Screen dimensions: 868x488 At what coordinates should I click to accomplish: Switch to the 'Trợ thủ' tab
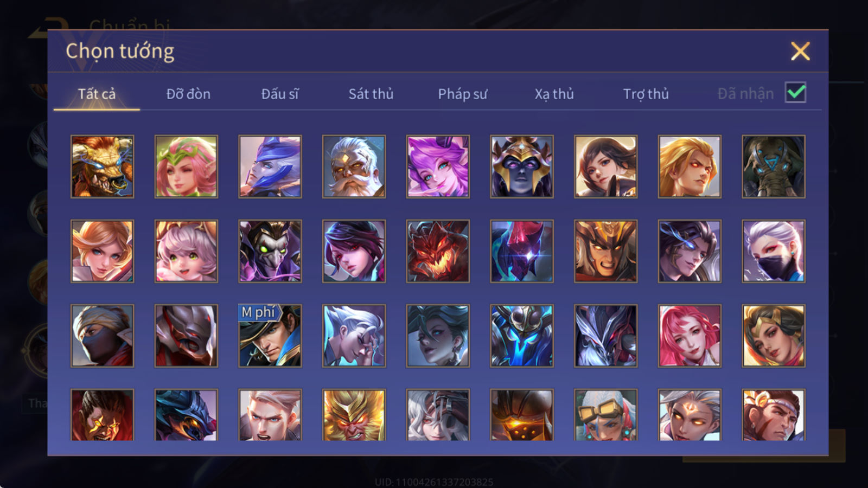point(646,94)
